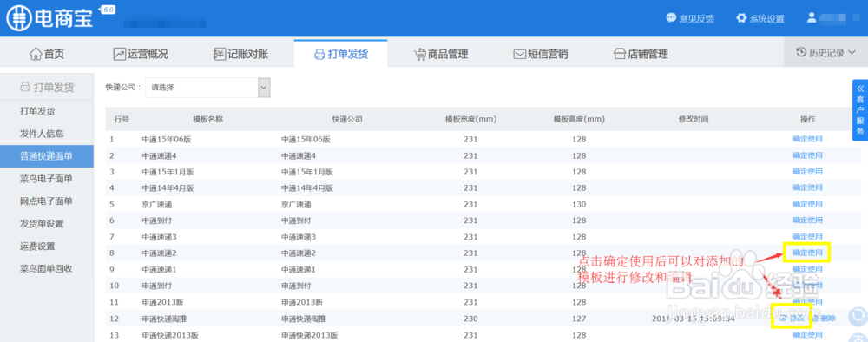Viewport: 868px width, 342px height.
Task: Click the 电商宝 logo icon
Action: point(18,18)
